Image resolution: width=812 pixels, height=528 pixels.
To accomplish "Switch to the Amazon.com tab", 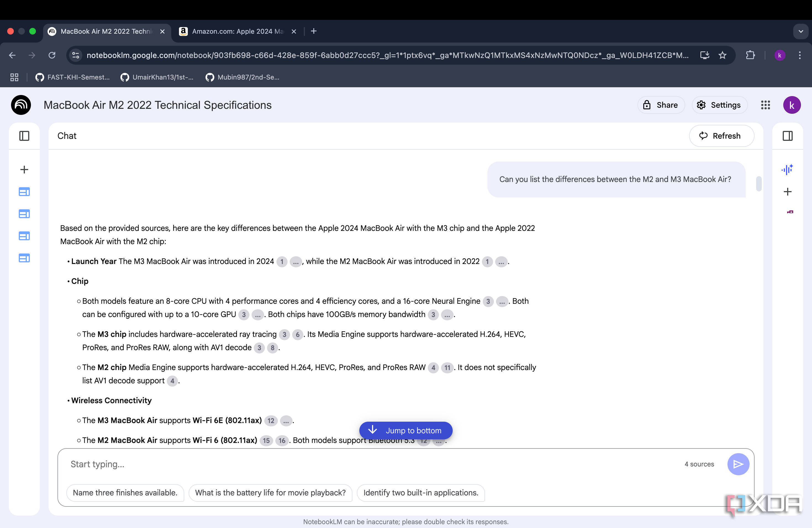I will [238, 31].
